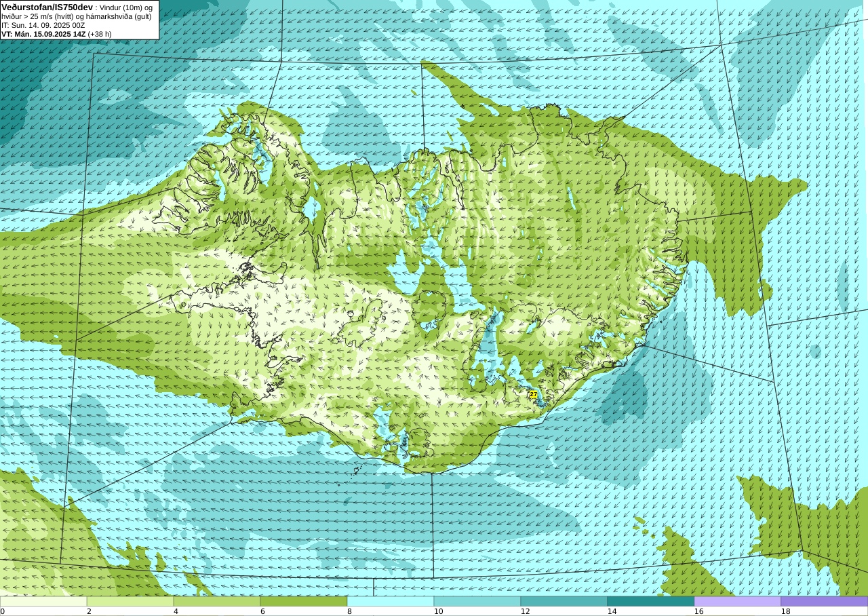Select the dark teal 14–16 legend swatch
Image resolution: width=868 pixels, height=616 pixels.
click(651, 601)
